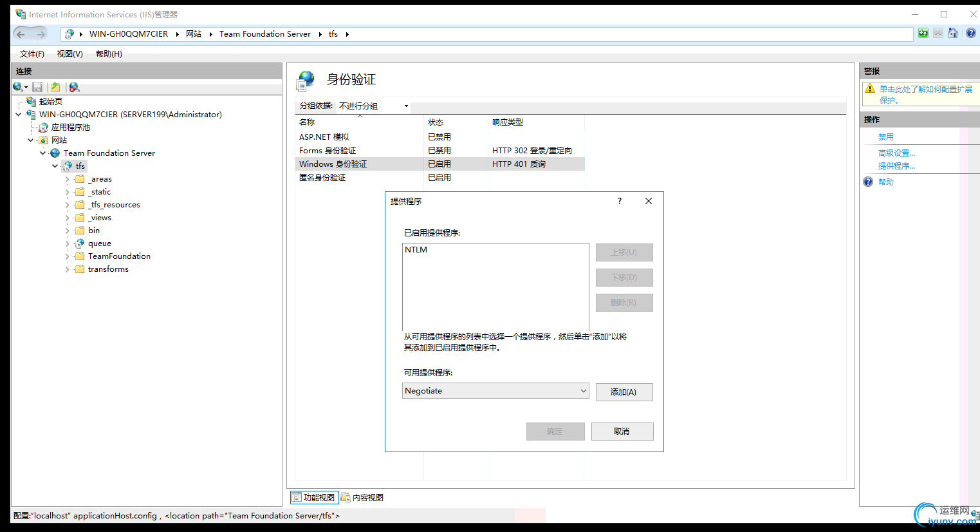Collapse the Team Foundation Server node
Viewport: 980px width, 532px height.
point(43,153)
